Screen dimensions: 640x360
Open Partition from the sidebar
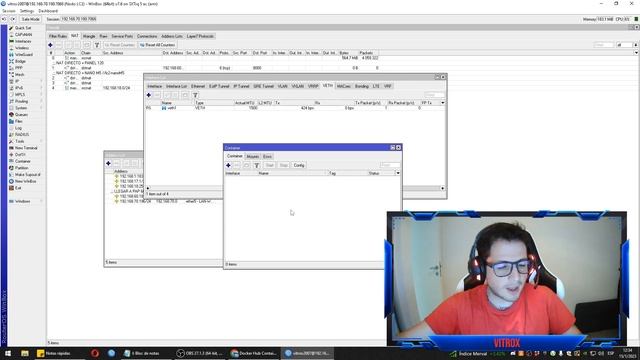[x=22, y=168]
